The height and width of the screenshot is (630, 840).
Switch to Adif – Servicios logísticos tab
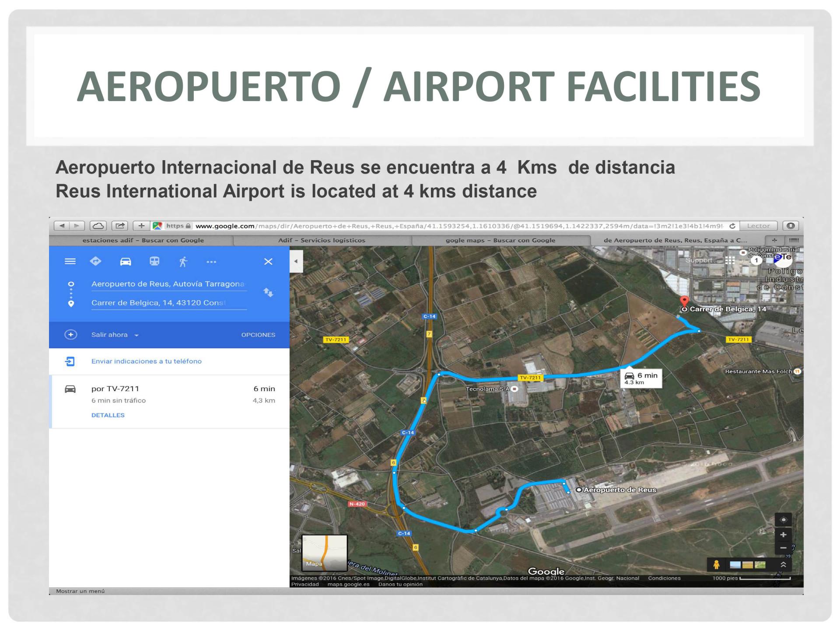[x=322, y=240]
